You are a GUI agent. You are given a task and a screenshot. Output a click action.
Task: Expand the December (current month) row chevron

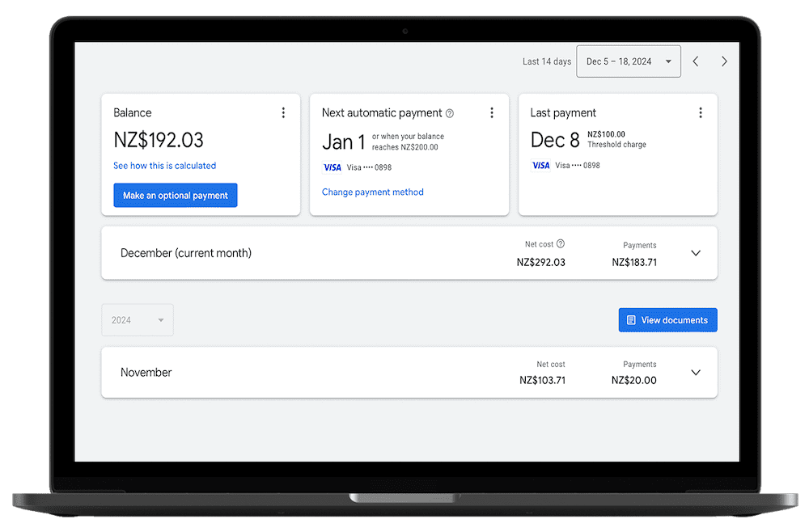(696, 253)
